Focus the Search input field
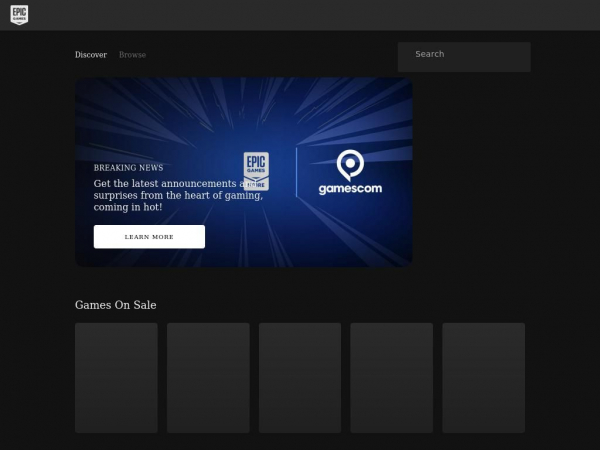This screenshot has height=450, width=600. coord(464,57)
